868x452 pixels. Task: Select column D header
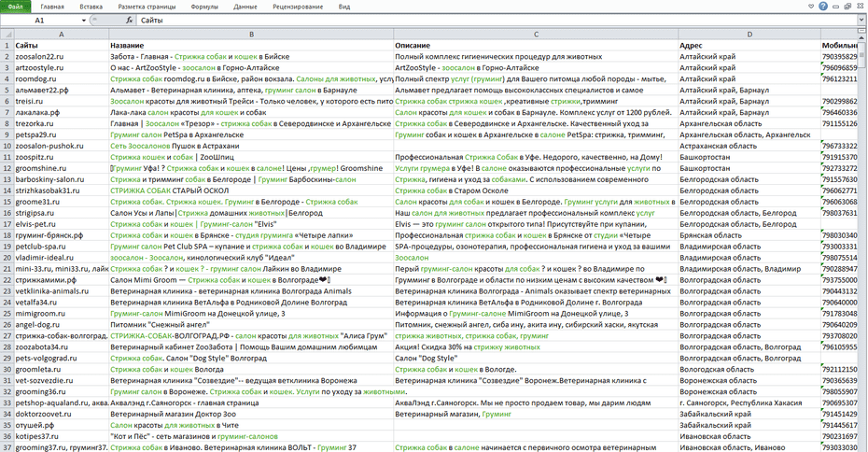point(749,35)
